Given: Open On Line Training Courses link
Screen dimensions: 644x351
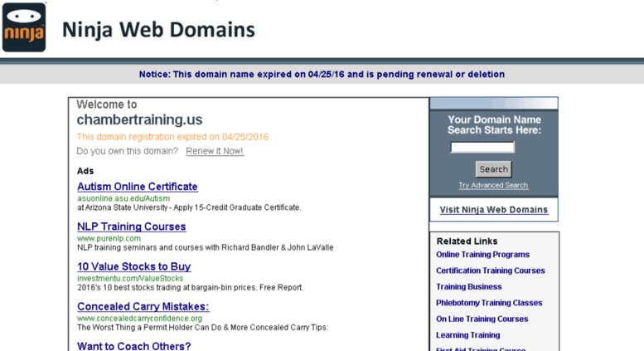Looking at the screenshot, I should coord(482,319).
